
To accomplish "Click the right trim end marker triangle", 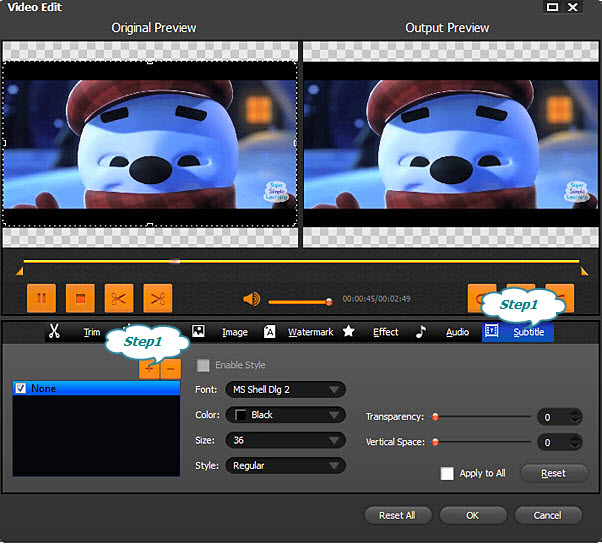I will point(584,271).
